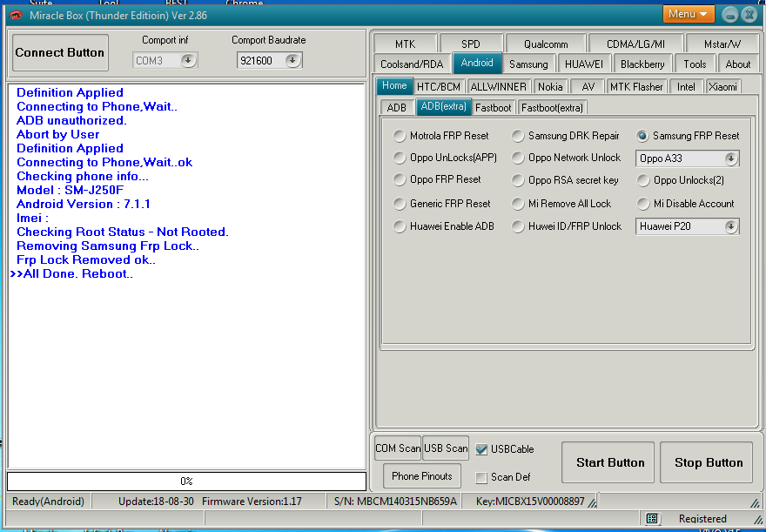Click the 'Frp Lock Removed ok..' log line
The image size is (766, 532).
pos(86,259)
